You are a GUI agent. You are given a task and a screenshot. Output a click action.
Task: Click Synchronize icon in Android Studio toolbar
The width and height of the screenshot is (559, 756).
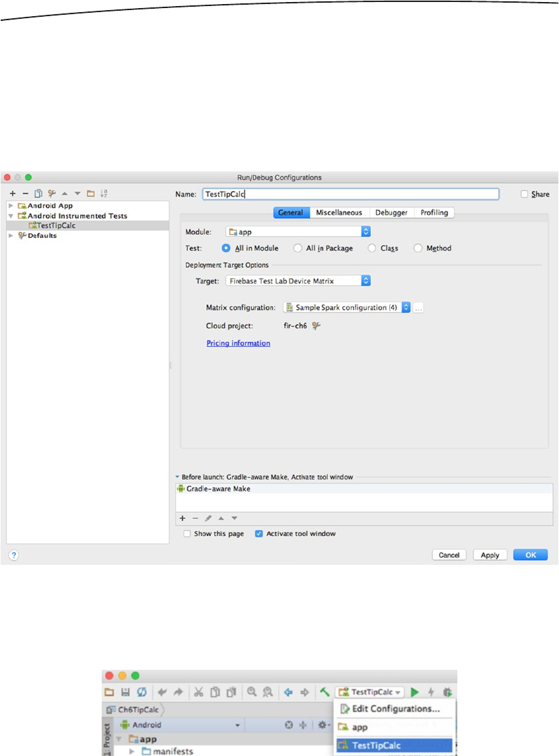click(142, 692)
